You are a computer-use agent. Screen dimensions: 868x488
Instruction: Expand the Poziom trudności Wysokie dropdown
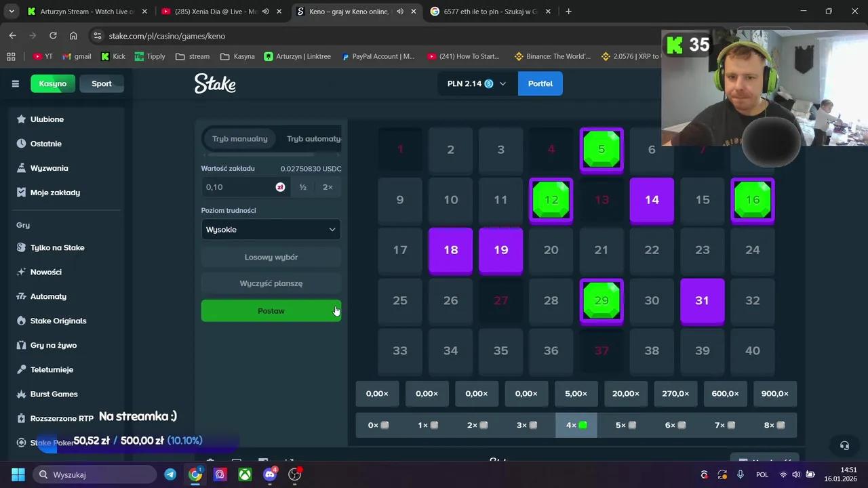271,230
